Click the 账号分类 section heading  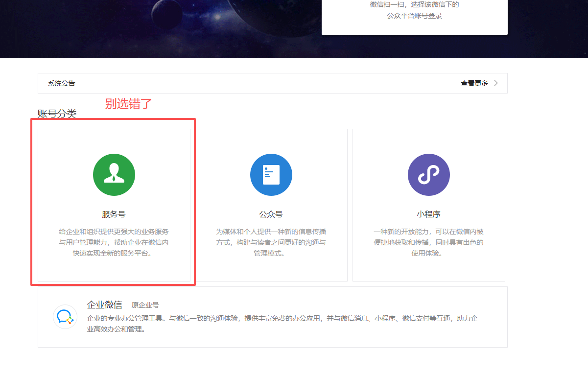(x=57, y=114)
